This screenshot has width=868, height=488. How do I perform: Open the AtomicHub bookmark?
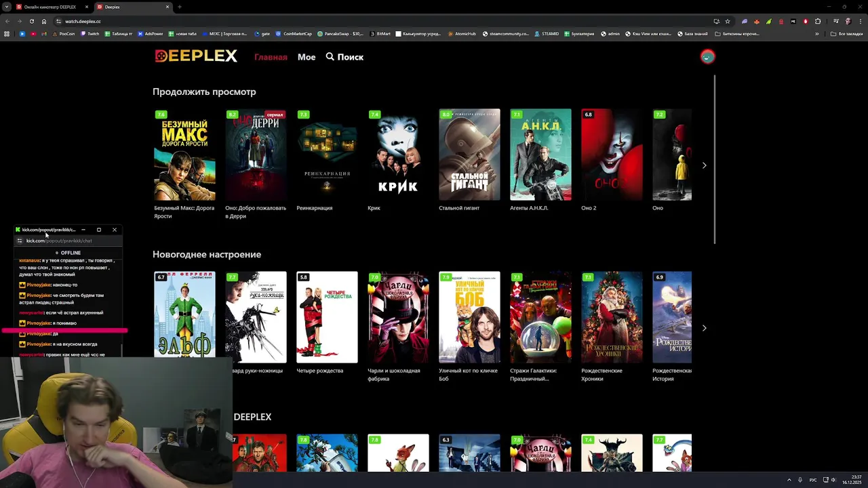[x=462, y=34]
